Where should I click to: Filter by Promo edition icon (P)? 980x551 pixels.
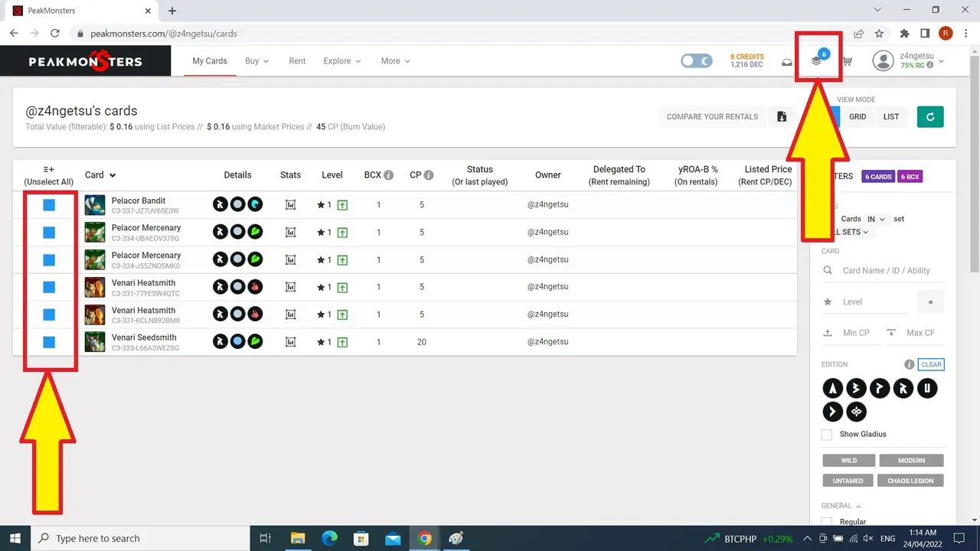[x=880, y=389]
